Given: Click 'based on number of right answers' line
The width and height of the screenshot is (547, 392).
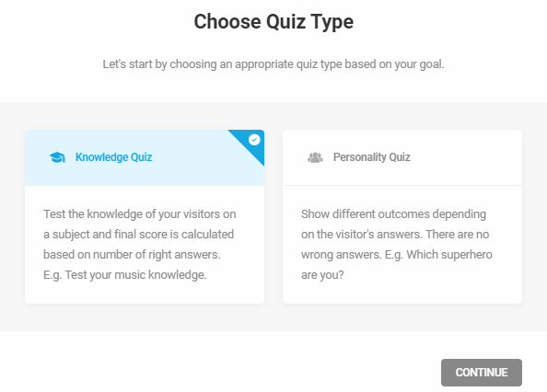Looking at the screenshot, I should [x=132, y=255].
